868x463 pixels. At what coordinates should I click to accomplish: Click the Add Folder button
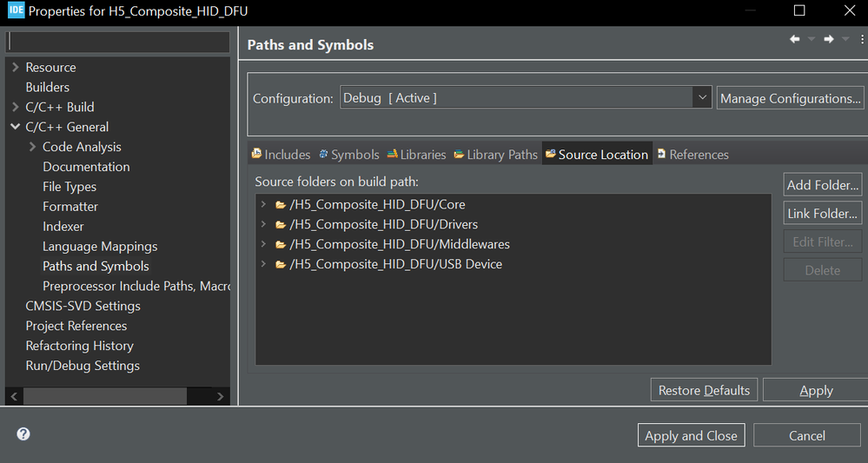click(x=823, y=185)
